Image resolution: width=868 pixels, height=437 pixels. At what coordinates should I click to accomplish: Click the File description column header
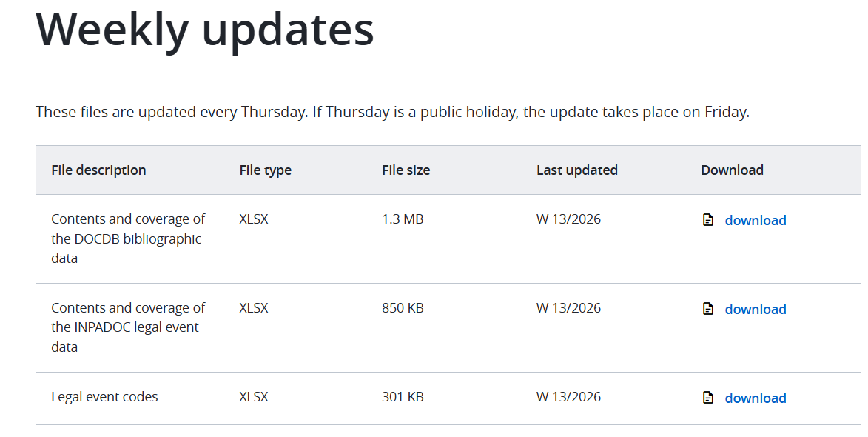point(98,170)
